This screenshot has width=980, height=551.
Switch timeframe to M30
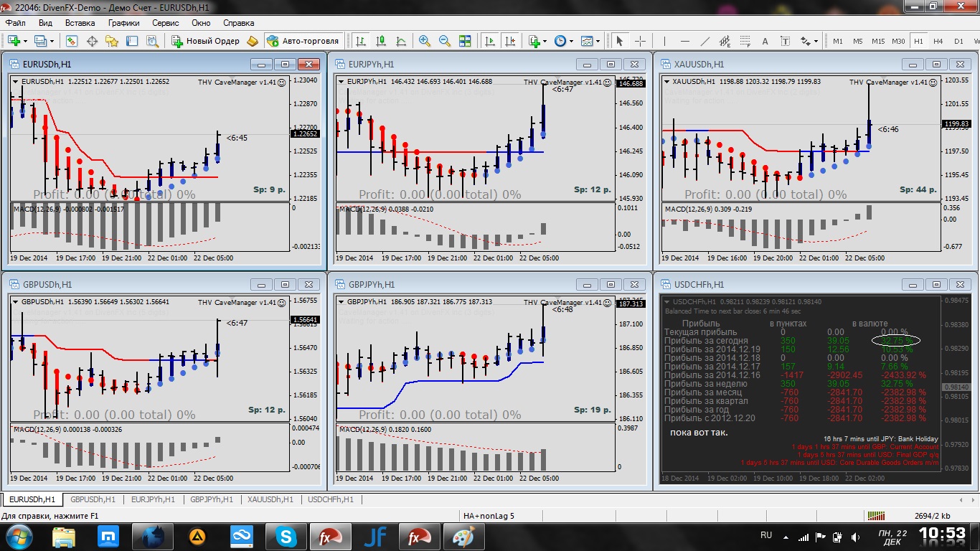tap(898, 41)
